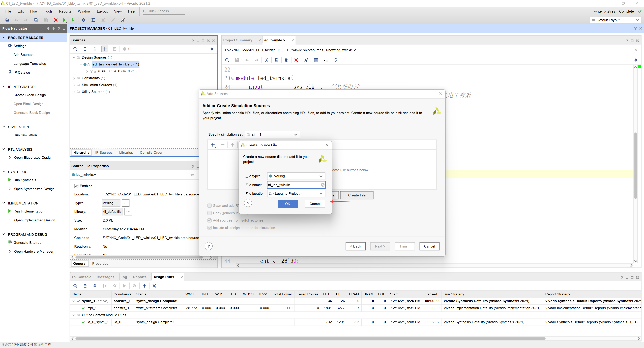Expand the Simulation Sources folder
Viewport: 644px width, 348px height.
[x=74, y=85]
